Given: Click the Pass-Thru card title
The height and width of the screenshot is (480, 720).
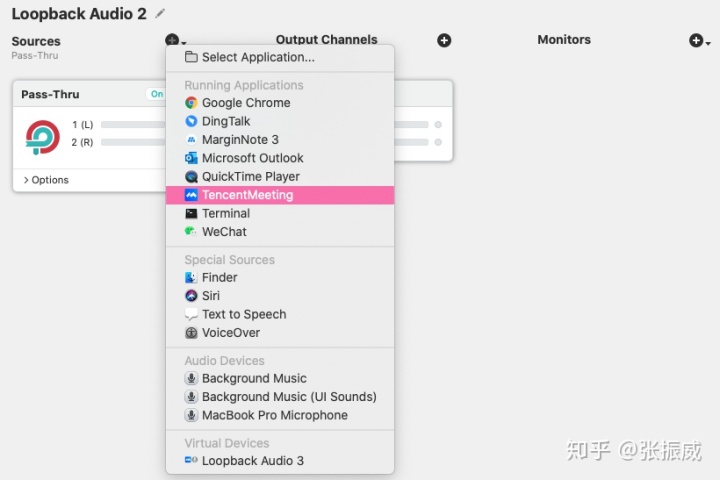Looking at the screenshot, I should pos(50,94).
